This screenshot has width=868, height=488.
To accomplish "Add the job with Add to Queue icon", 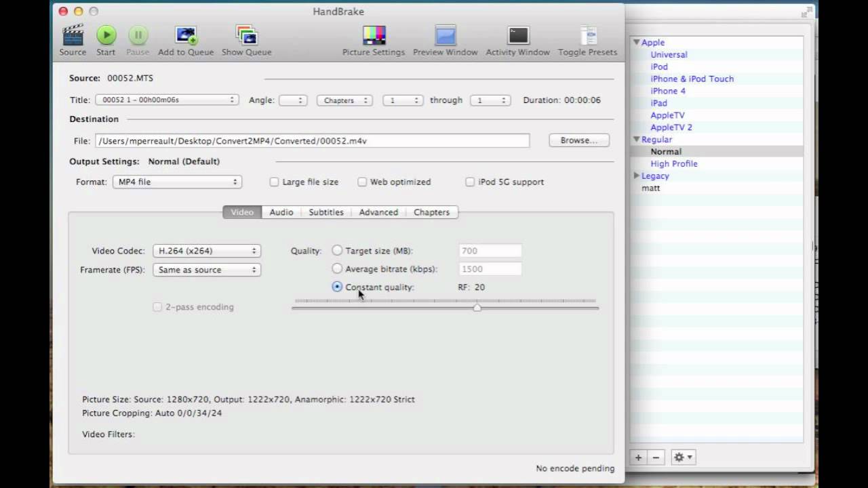I will [x=186, y=35].
